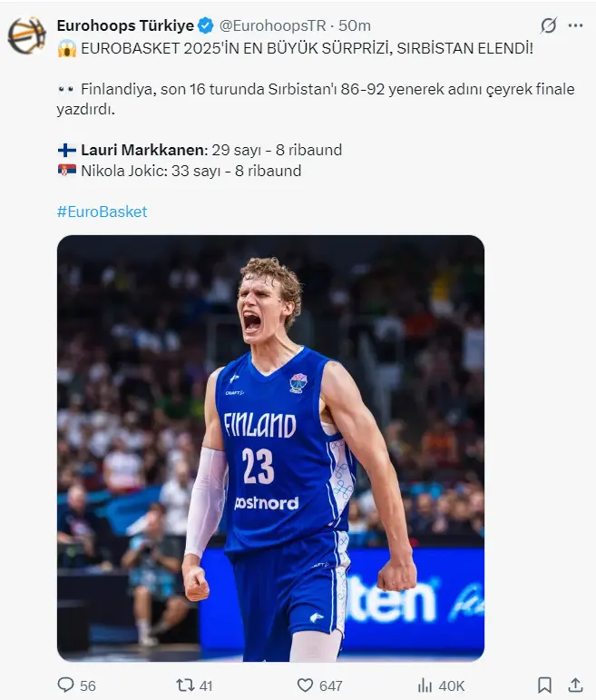Open Grok explain icon on post

(548, 25)
